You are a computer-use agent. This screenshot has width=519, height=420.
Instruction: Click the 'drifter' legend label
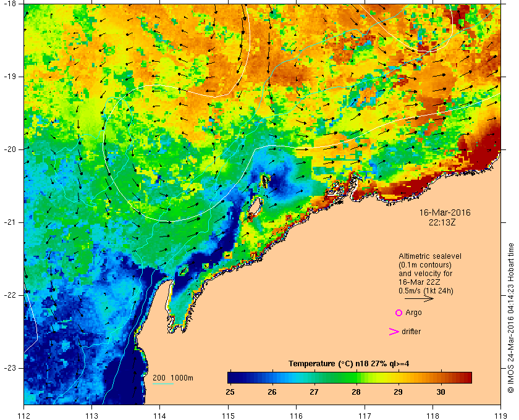[x=411, y=332]
